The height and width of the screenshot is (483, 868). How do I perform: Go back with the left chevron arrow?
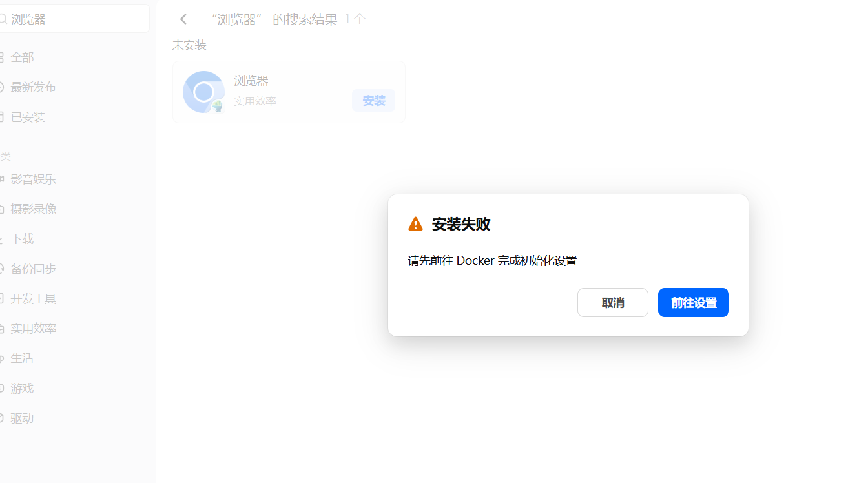pyautogui.click(x=183, y=19)
